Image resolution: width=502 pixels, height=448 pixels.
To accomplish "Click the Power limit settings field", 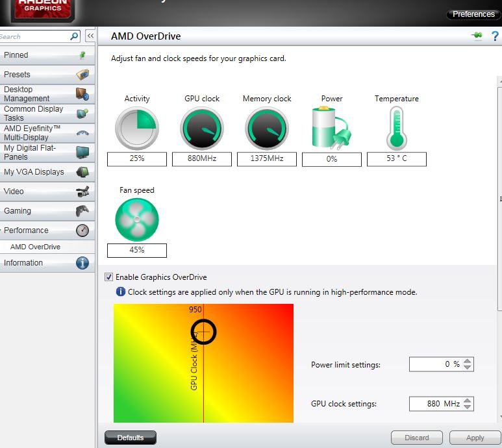I will click(435, 364).
